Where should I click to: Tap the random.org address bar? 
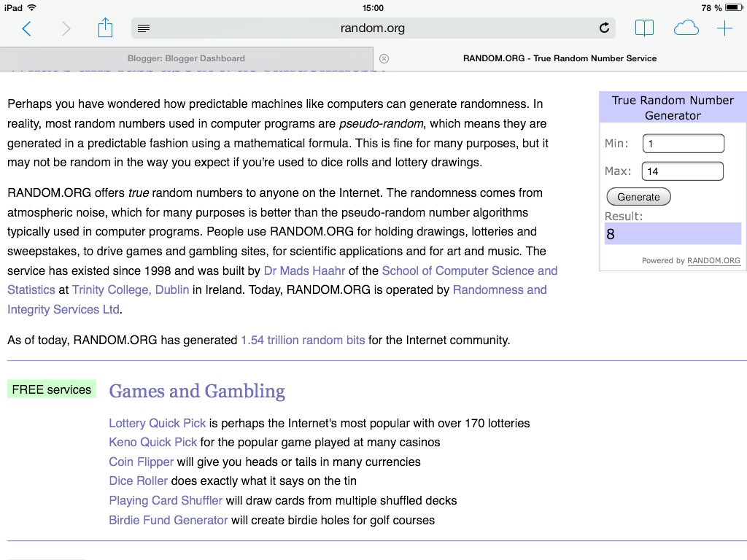[373, 28]
